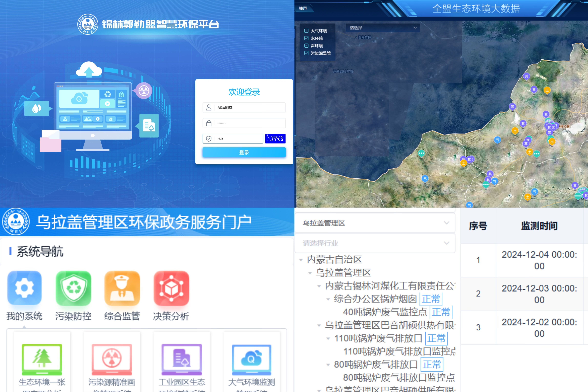The image size is (588, 392).
Task: Click the captcha input field containing 77X5
Action: [233, 138]
